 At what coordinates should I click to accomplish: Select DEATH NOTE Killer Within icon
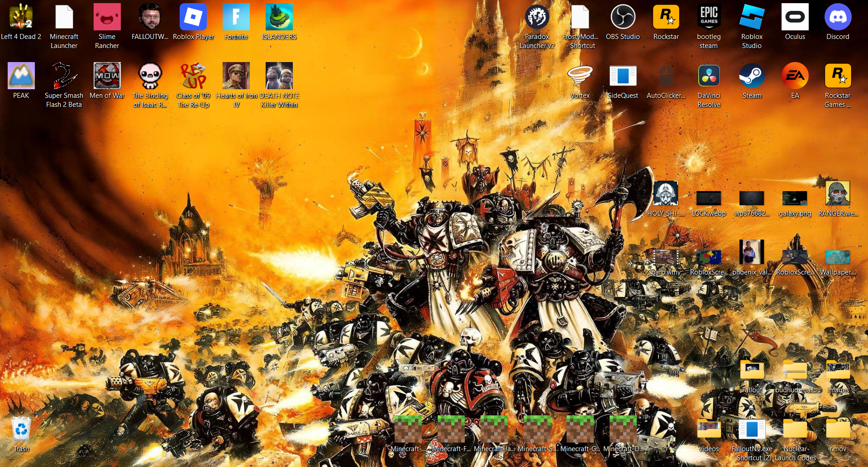[279, 76]
